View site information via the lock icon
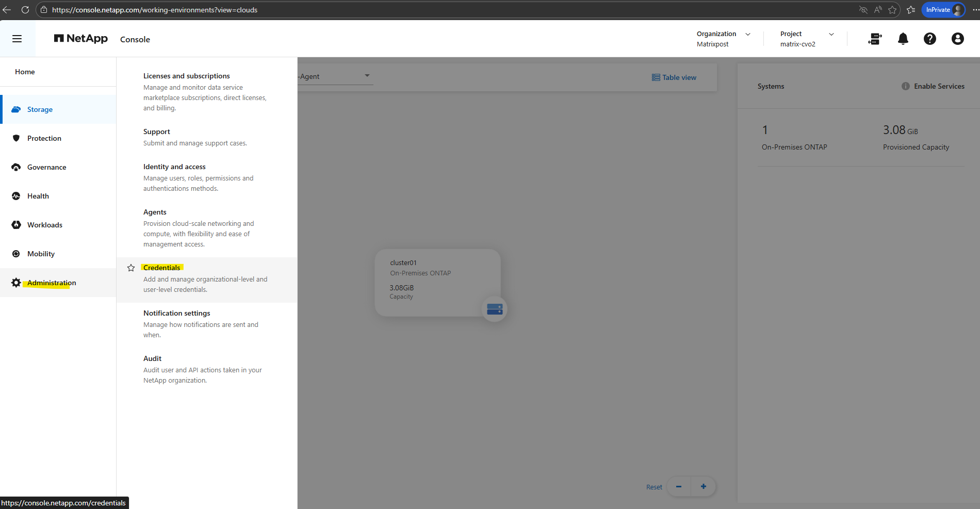 click(x=44, y=10)
